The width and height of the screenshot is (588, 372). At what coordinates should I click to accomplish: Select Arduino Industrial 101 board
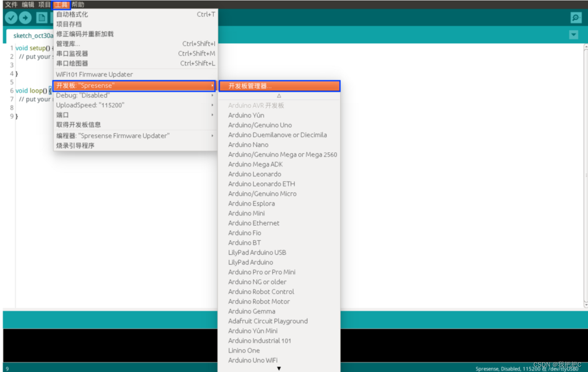tap(279, 341)
